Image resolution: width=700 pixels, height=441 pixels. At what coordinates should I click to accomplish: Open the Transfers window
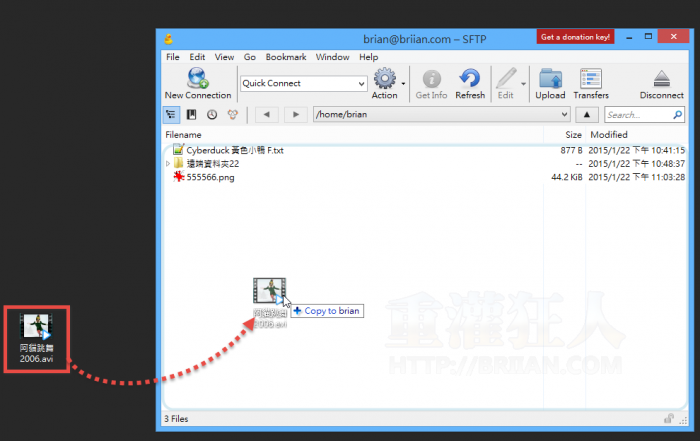tap(591, 80)
